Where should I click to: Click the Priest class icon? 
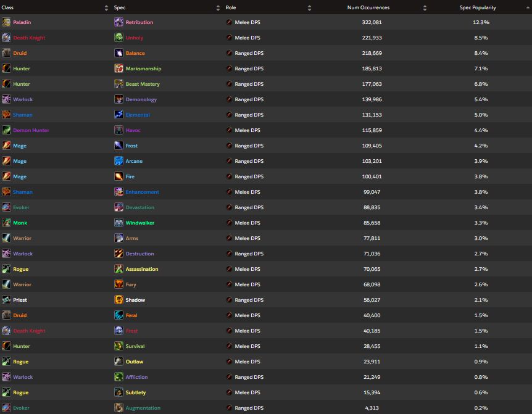tap(6, 300)
